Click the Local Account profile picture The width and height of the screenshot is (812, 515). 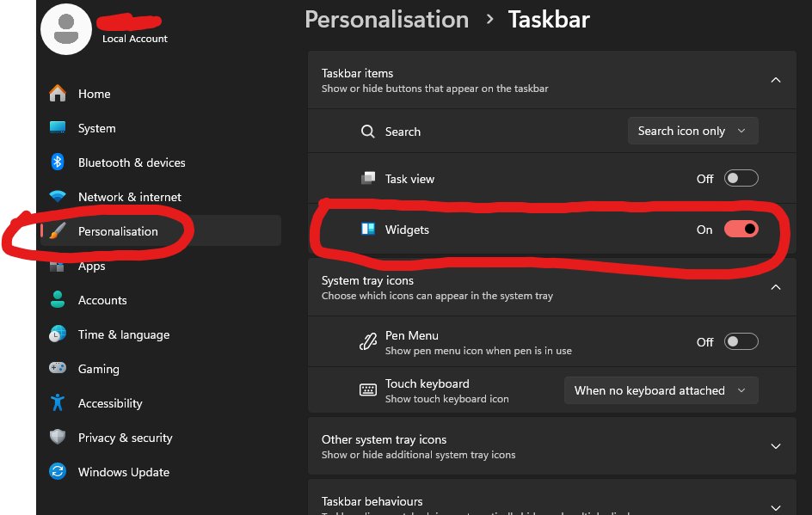[x=66, y=28]
